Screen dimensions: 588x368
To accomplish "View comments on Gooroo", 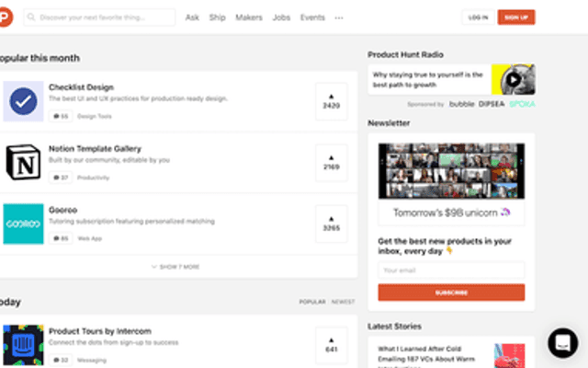I will pos(61,238).
